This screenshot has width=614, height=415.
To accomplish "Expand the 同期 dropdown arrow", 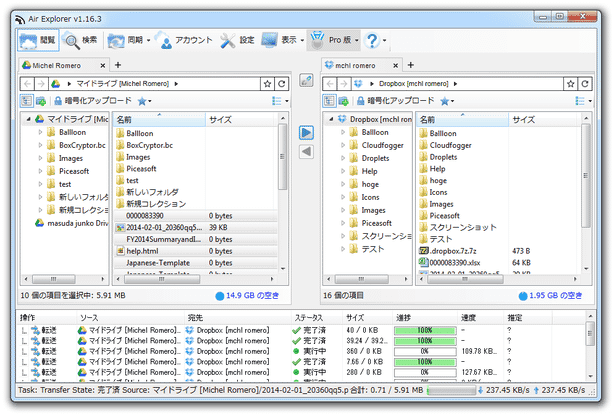I will pos(148,40).
